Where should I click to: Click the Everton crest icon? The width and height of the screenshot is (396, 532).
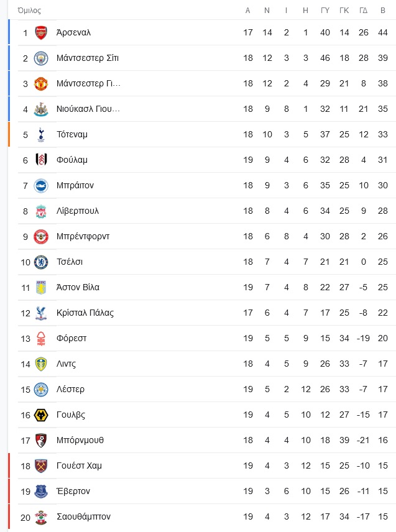point(41,491)
